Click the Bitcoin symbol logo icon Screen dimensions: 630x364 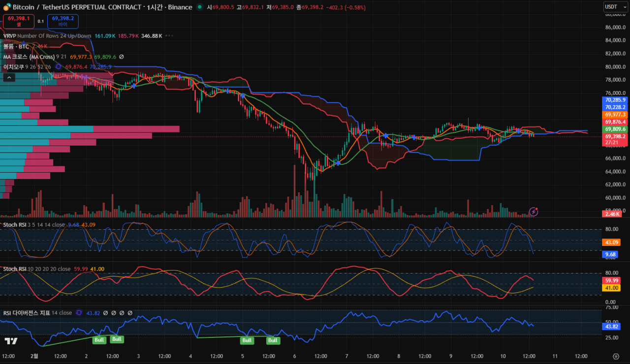(6, 7)
